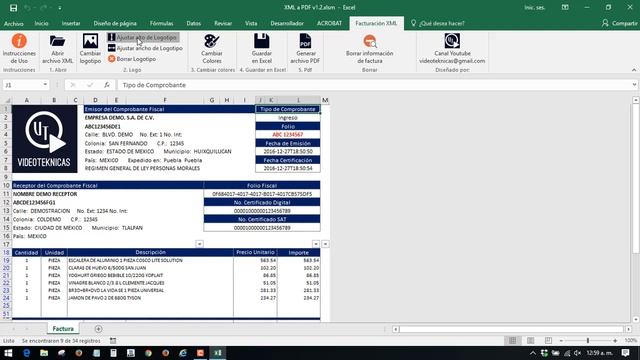Switch to the Vista tab
Screen dimensions: 640x360
point(251,23)
